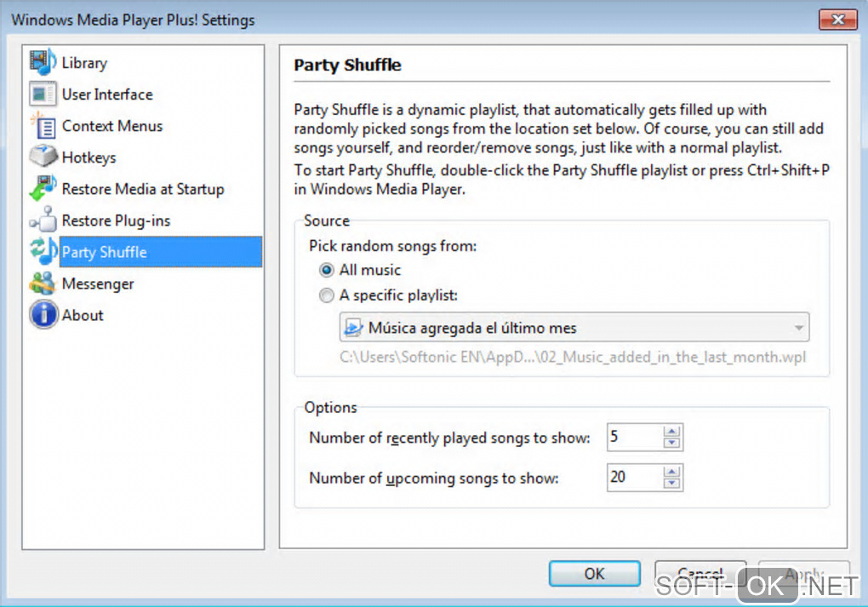
Task: Click the Party Shuffle music note icon
Action: 43,251
